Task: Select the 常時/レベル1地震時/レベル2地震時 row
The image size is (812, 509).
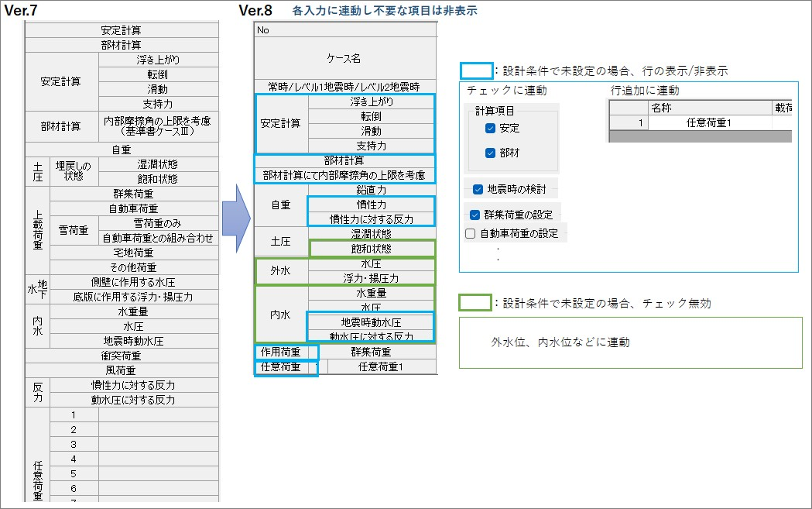Action: click(345, 86)
